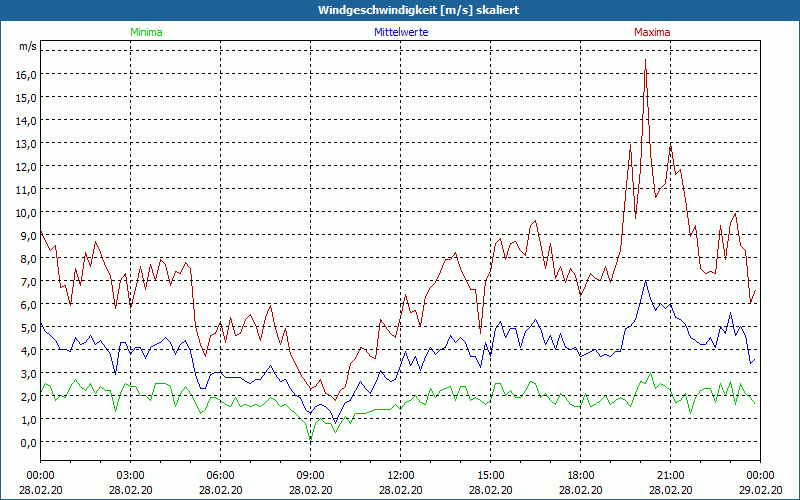Click the 13,0 y-axis value
Screen dimensions: 800x500
[26, 143]
